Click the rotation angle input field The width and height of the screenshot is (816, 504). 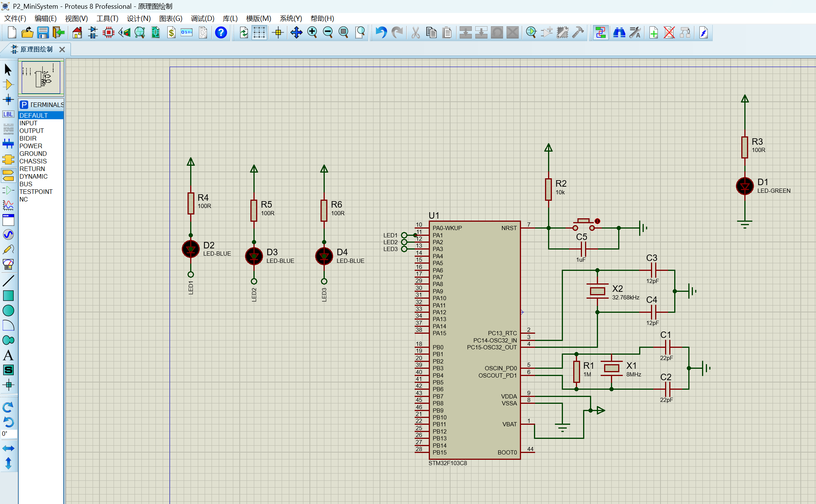(x=9, y=434)
